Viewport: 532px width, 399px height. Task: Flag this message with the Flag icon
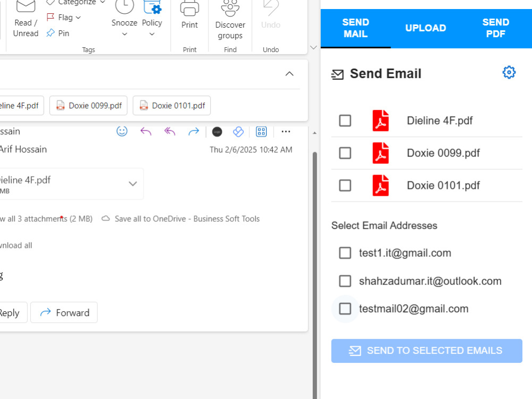click(x=51, y=17)
